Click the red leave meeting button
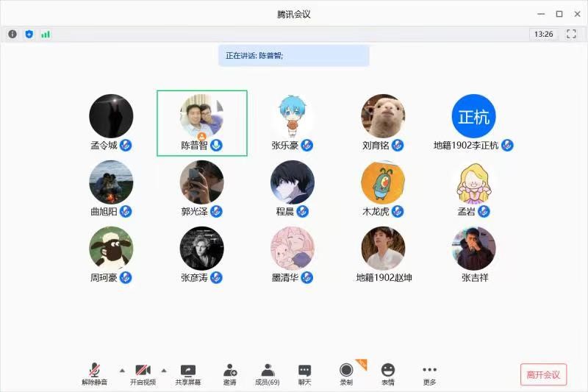The image size is (588, 392). point(543,374)
